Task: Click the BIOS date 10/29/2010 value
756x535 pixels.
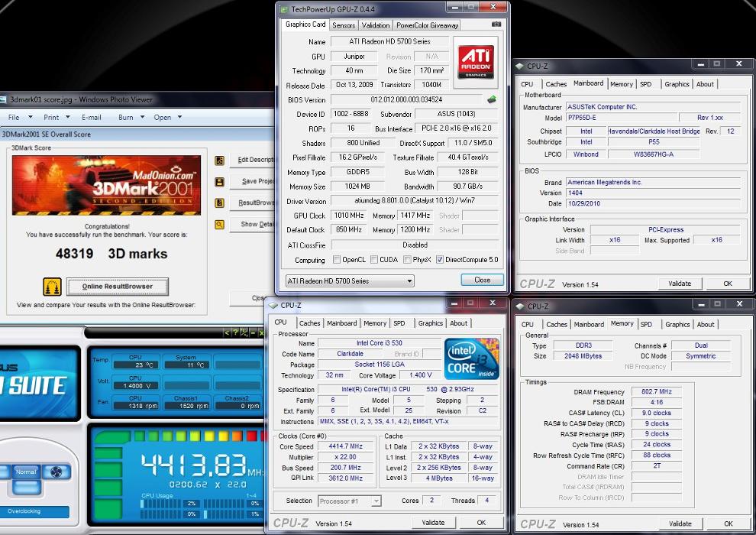Action: (x=654, y=203)
